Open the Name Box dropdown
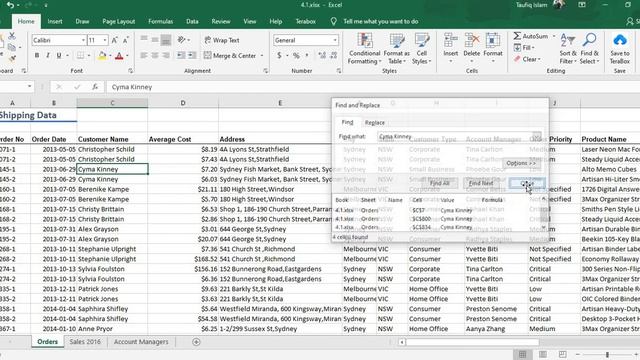The image size is (640, 360). [x=29, y=87]
